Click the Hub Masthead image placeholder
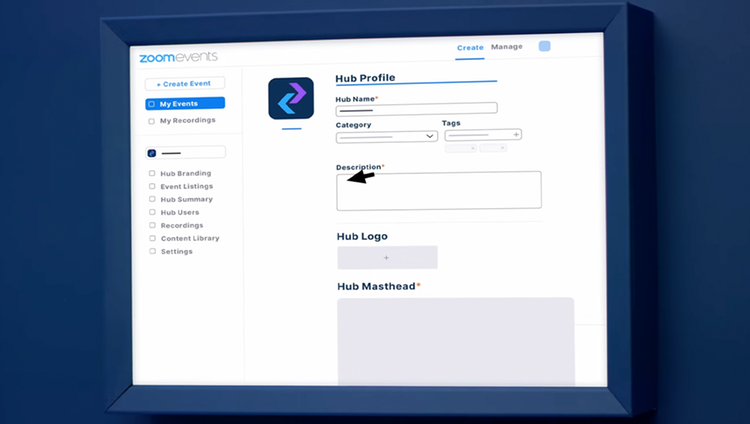Image resolution: width=750 pixels, height=424 pixels. click(x=456, y=341)
